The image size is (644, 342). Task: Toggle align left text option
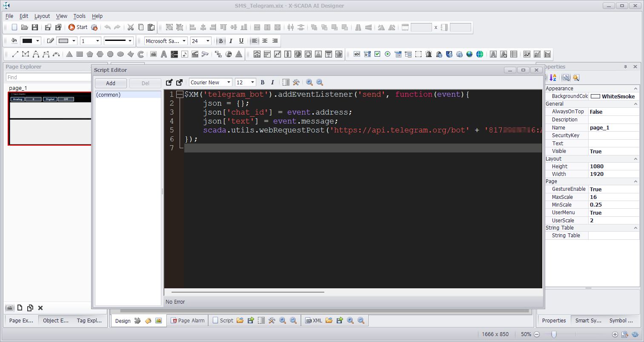tap(255, 41)
